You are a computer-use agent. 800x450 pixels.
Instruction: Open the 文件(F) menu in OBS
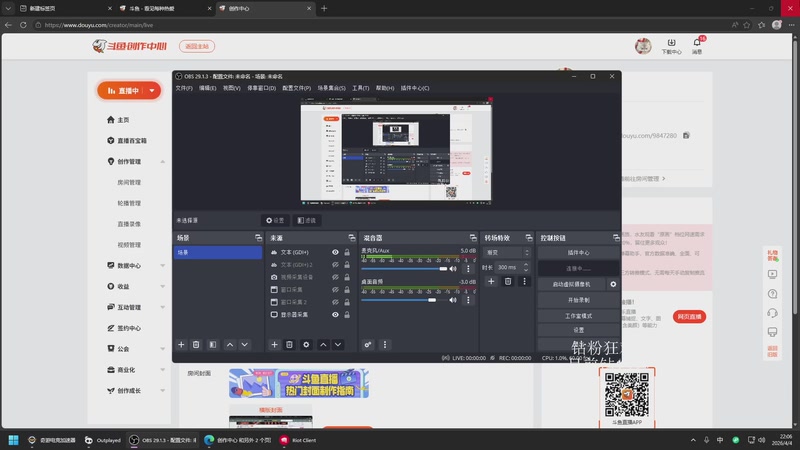pyautogui.click(x=184, y=88)
